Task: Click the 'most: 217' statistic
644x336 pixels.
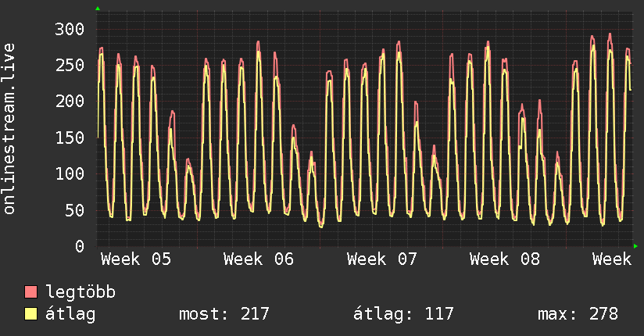Action: (224, 315)
